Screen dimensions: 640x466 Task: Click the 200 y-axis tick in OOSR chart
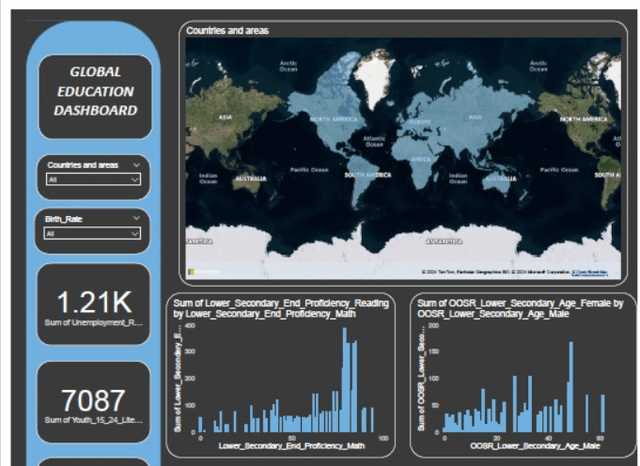pyautogui.click(x=433, y=326)
